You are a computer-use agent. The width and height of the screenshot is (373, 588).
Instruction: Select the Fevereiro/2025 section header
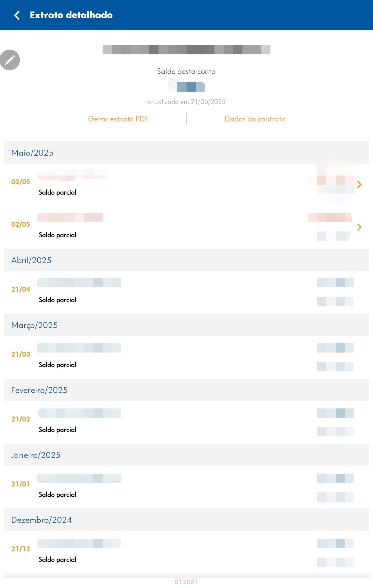[x=186, y=390]
